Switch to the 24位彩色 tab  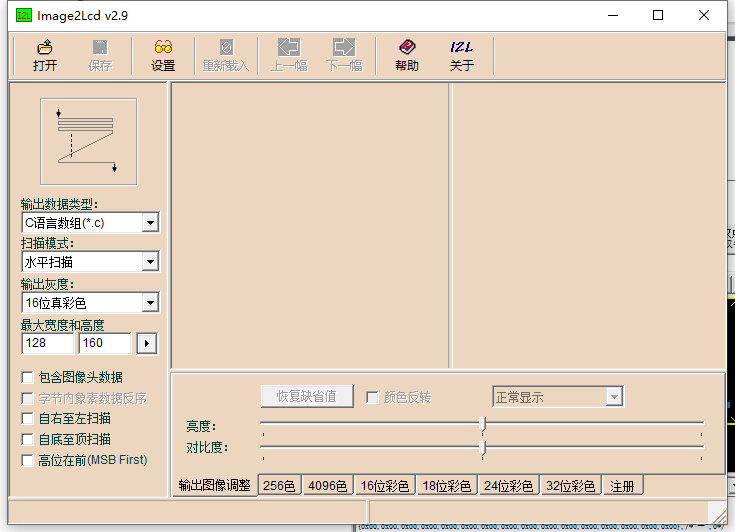[x=509, y=486]
